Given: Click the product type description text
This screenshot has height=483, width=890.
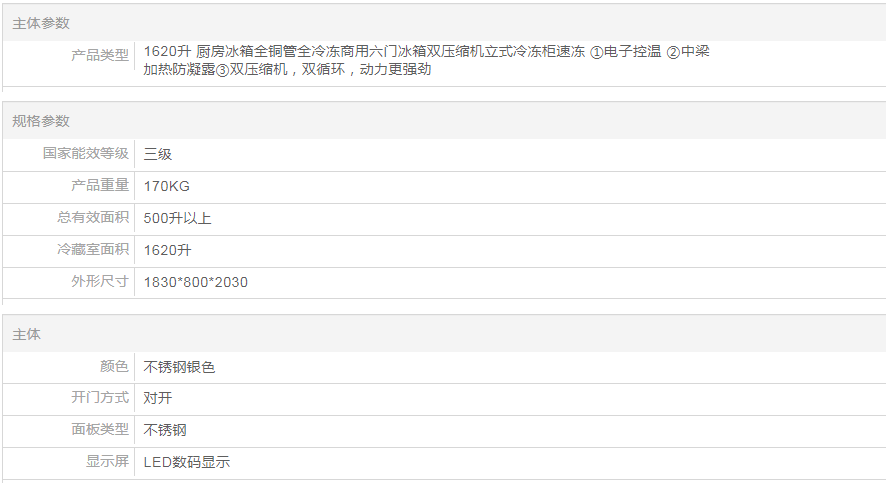Looking at the screenshot, I should tap(426, 61).
